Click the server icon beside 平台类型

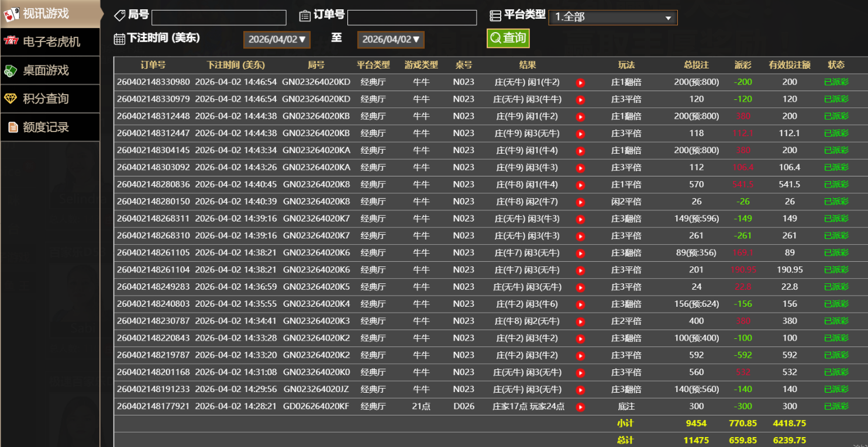point(495,16)
